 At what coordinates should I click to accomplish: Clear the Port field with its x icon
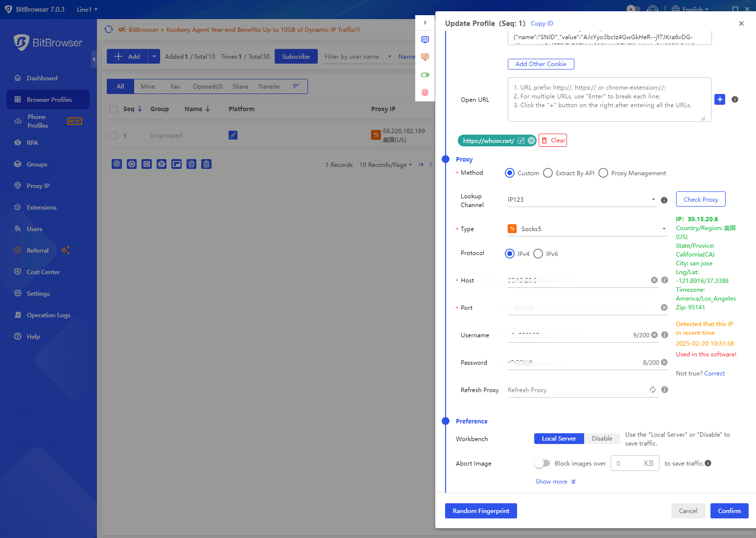(x=664, y=307)
